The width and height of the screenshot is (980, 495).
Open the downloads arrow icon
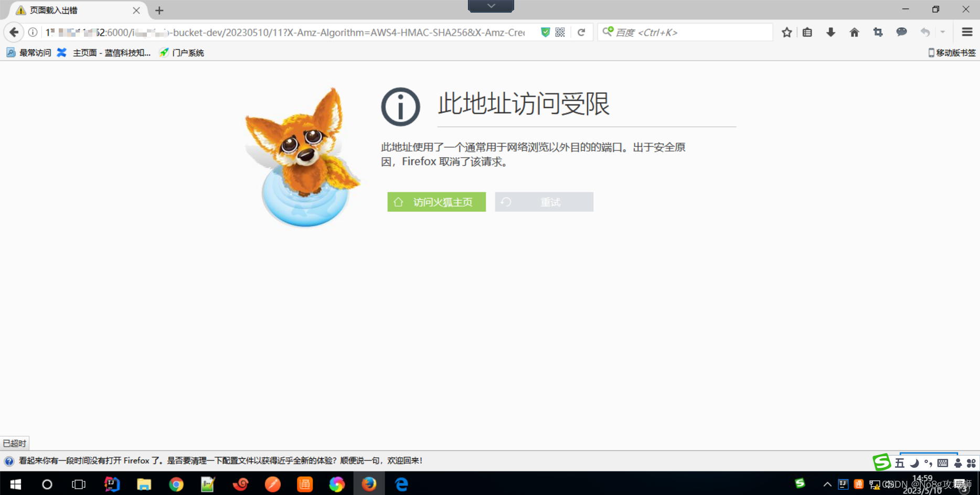pyautogui.click(x=830, y=33)
